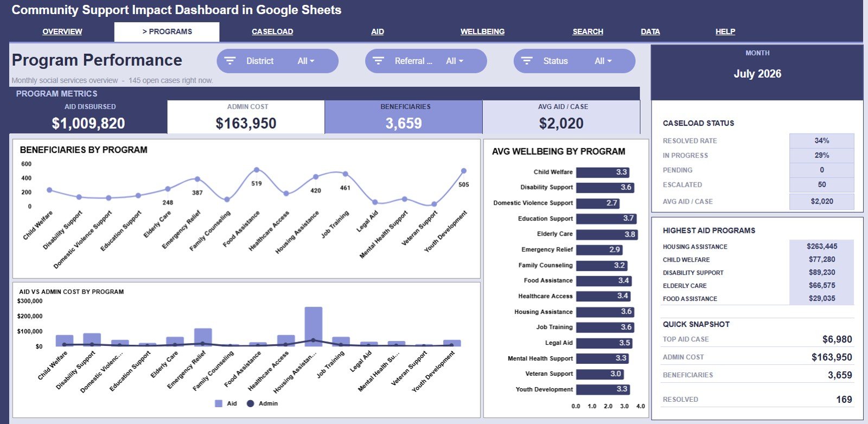
Task: Click the 'Highest Aid Programs' heading
Action: 709,231
